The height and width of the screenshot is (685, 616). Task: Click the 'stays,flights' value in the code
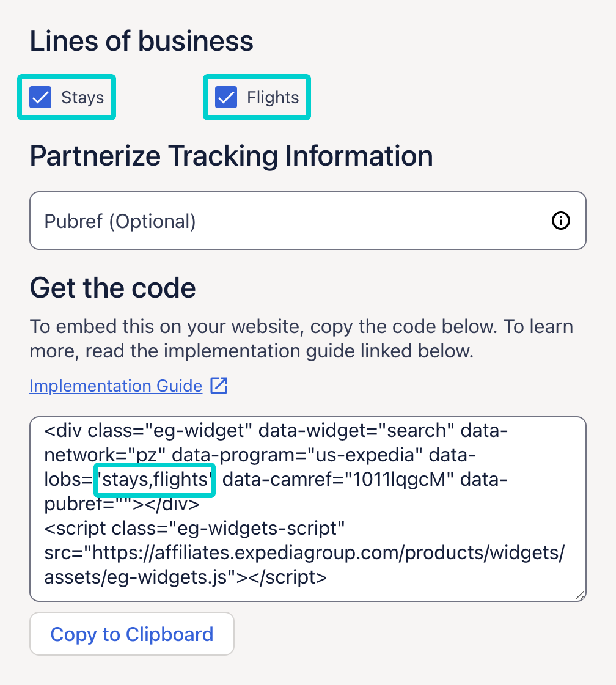pyautogui.click(x=155, y=480)
